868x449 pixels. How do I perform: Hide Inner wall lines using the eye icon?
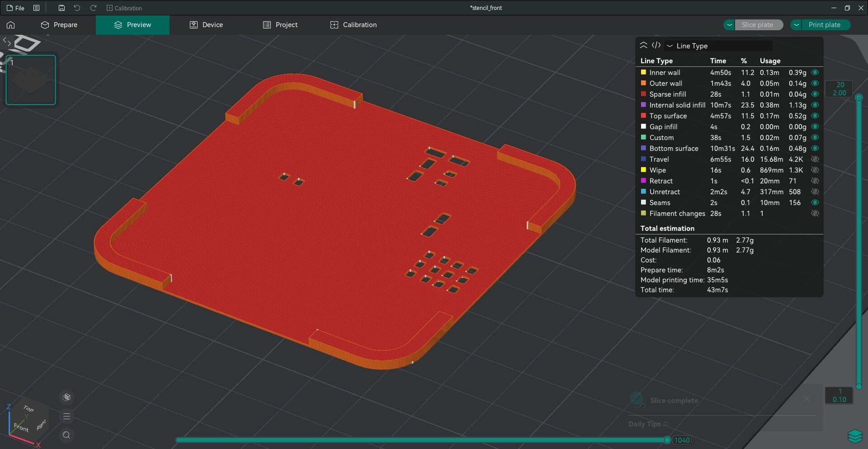click(815, 72)
